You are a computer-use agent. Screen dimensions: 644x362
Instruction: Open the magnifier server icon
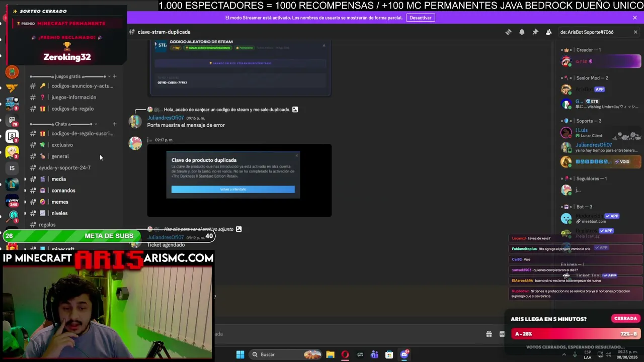12,216
